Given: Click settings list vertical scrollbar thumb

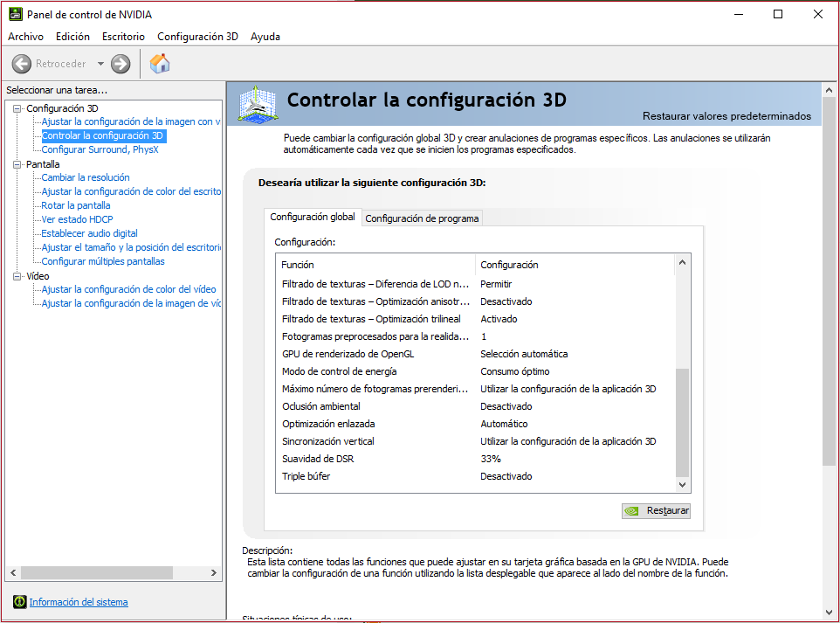Looking at the screenshot, I should coord(682,423).
